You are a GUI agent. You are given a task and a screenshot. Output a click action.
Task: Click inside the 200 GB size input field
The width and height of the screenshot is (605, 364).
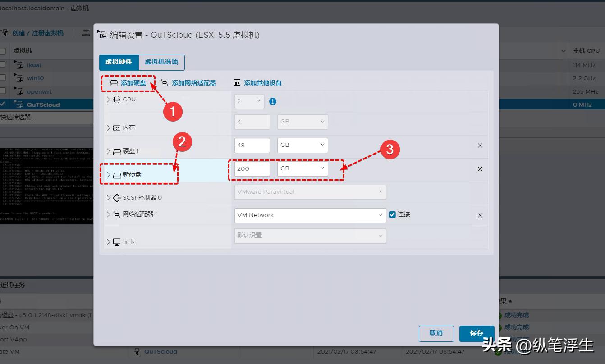(x=252, y=168)
